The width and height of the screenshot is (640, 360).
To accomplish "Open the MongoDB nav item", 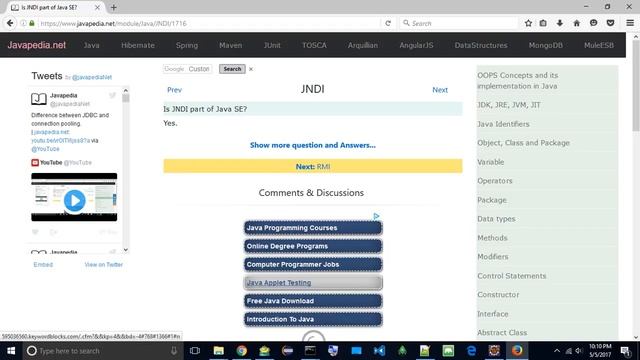I will click(x=546, y=45).
